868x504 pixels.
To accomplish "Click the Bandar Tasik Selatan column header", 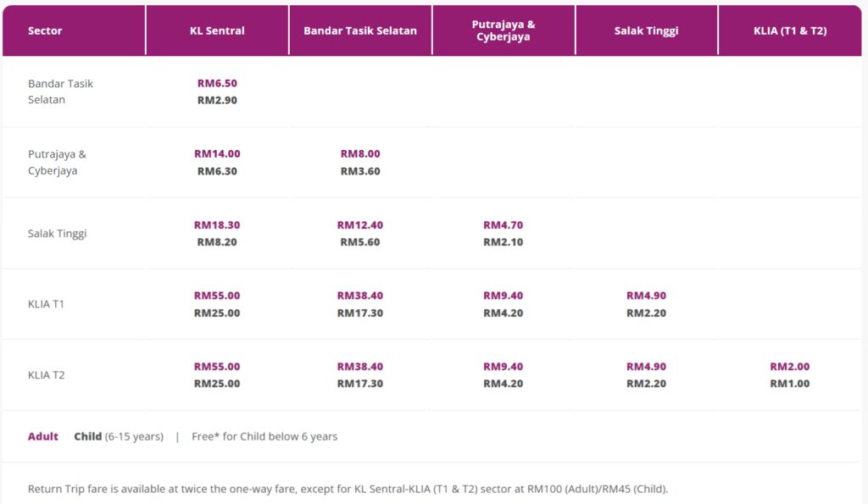I will (360, 31).
